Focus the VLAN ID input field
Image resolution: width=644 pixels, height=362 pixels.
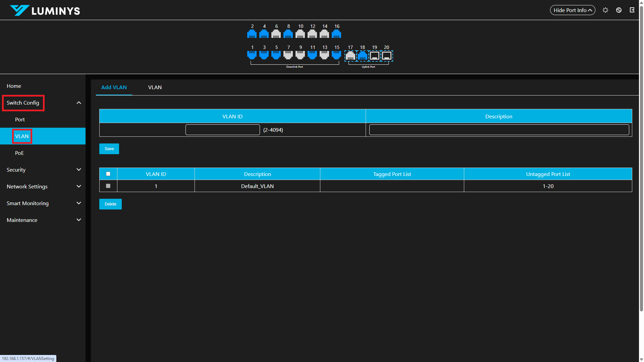point(222,130)
